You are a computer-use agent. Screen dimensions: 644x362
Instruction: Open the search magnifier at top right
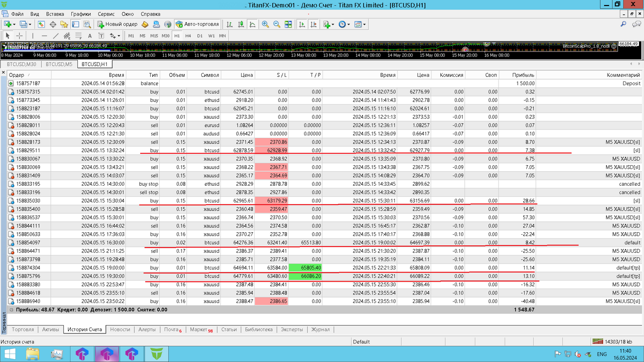(624, 24)
